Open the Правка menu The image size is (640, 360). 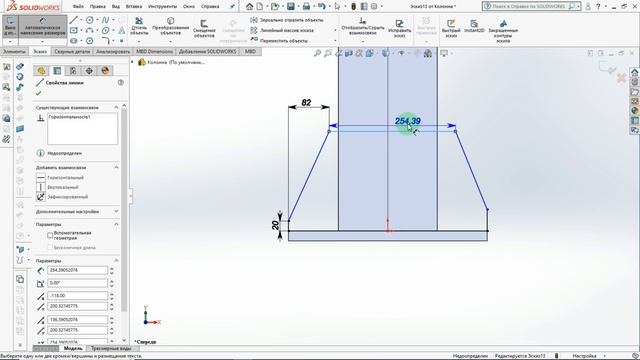98,7
